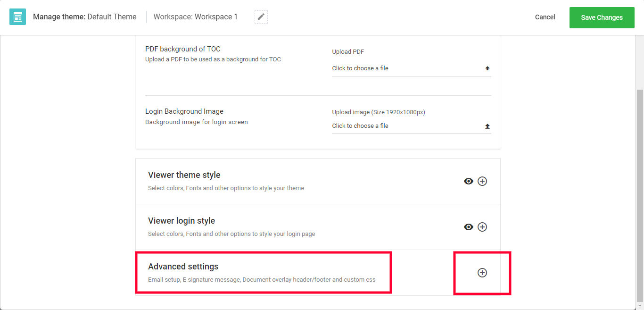The height and width of the screenshot is (310, 644).
Task: Expand Advanced settings with plus icon
Action: 482,273
